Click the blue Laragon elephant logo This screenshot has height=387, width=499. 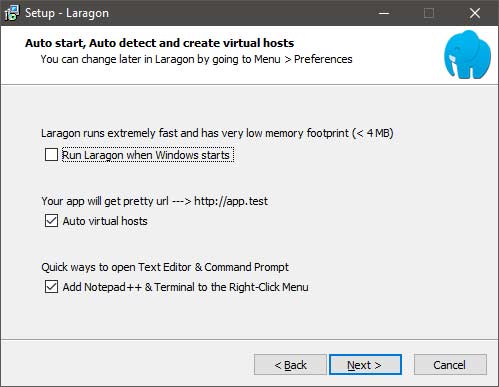(x=467, y=55)
